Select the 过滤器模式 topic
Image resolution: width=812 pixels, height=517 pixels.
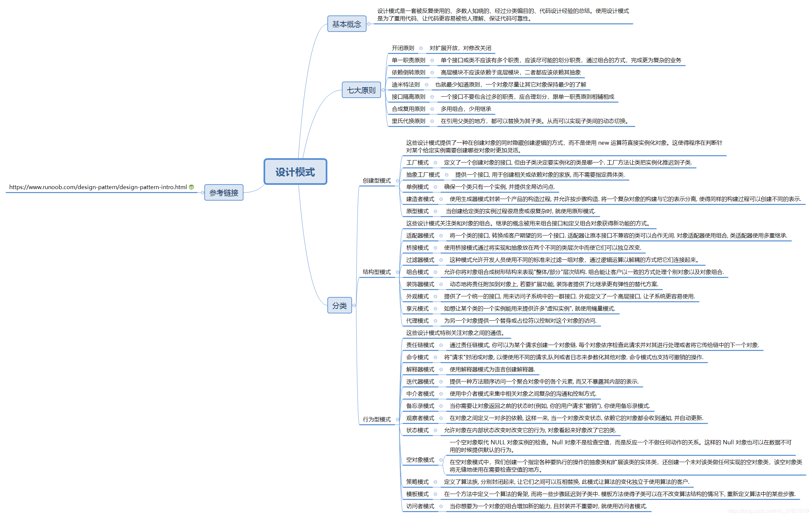tap(420, 260)
